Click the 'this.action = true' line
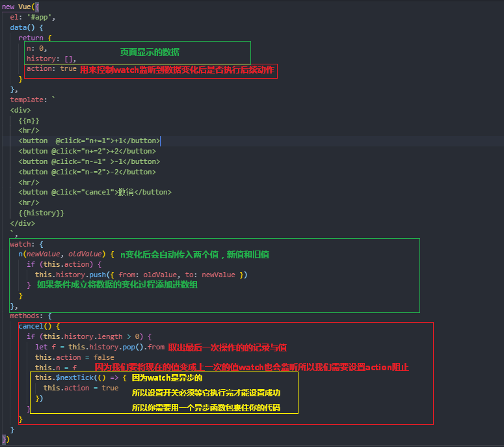 click(81, 388)
